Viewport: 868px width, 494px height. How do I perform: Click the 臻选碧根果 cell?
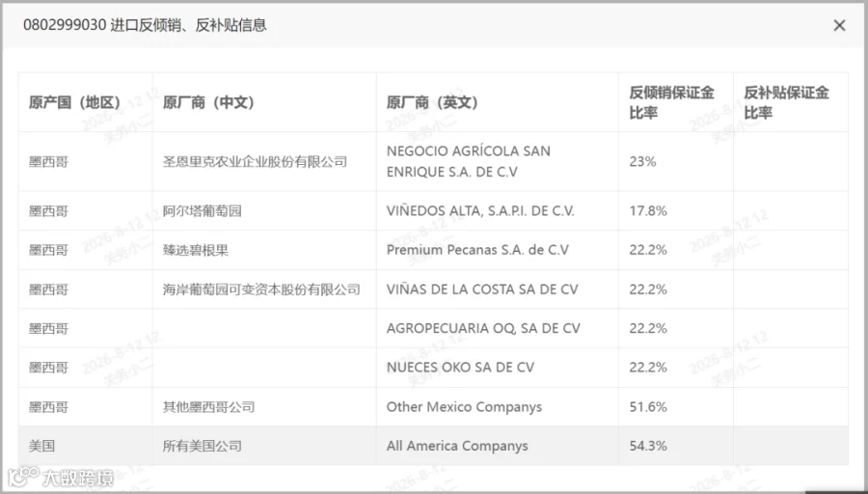(x=264, y=250)
